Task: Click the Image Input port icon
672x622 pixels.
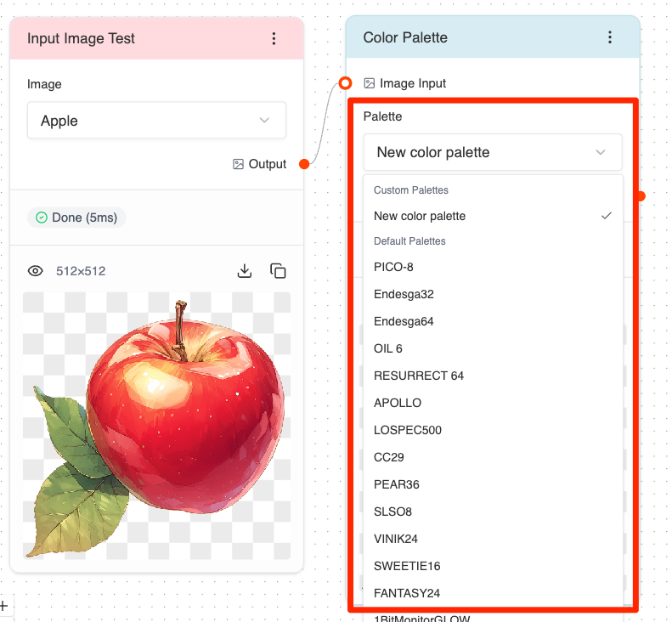Action: (369, 83)
